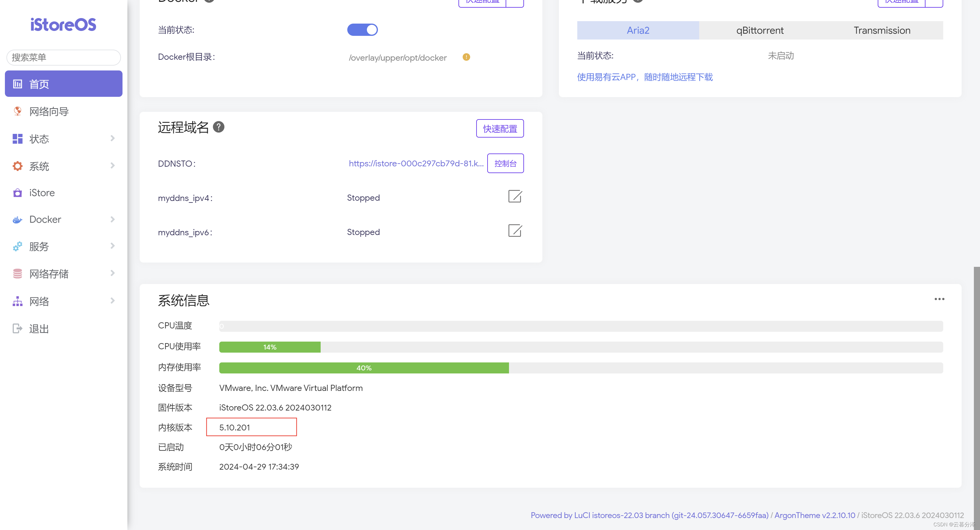
Task: Select the Transmission tab
Action: click(881, 30)
